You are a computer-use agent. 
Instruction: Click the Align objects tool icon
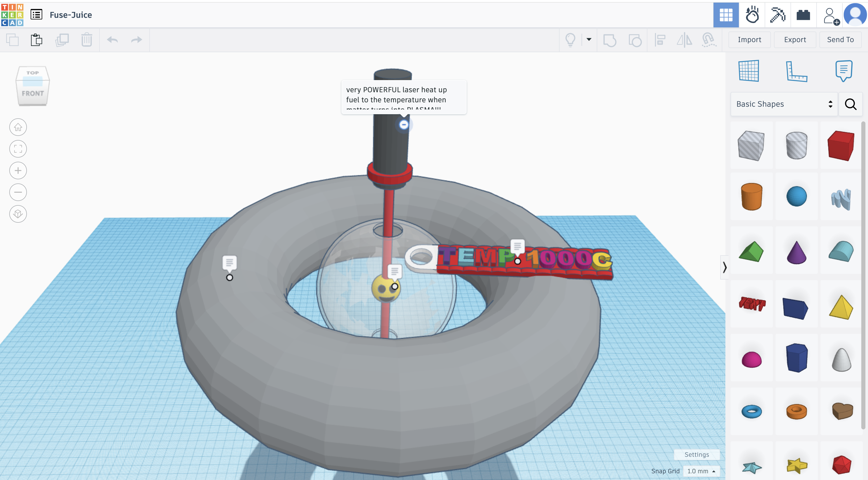660,39
